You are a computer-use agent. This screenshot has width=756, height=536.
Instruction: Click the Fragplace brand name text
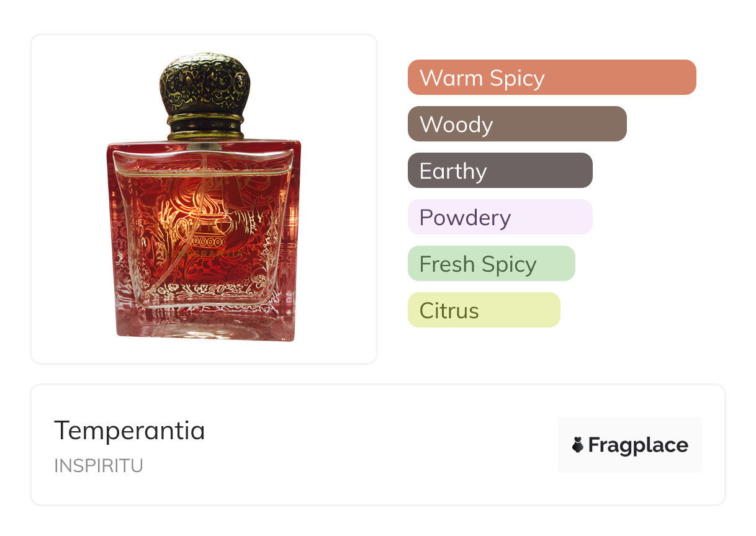(x=638, y=445)
